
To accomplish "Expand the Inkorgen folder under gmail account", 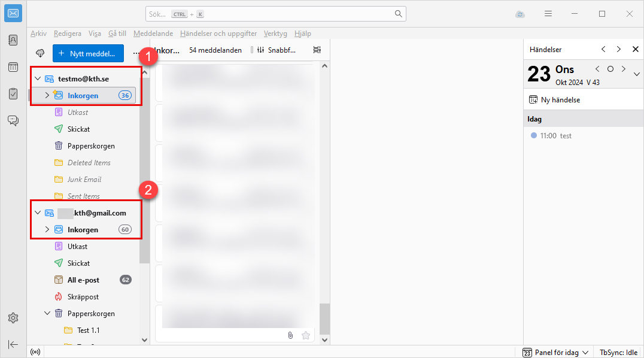I will (47, 229).
